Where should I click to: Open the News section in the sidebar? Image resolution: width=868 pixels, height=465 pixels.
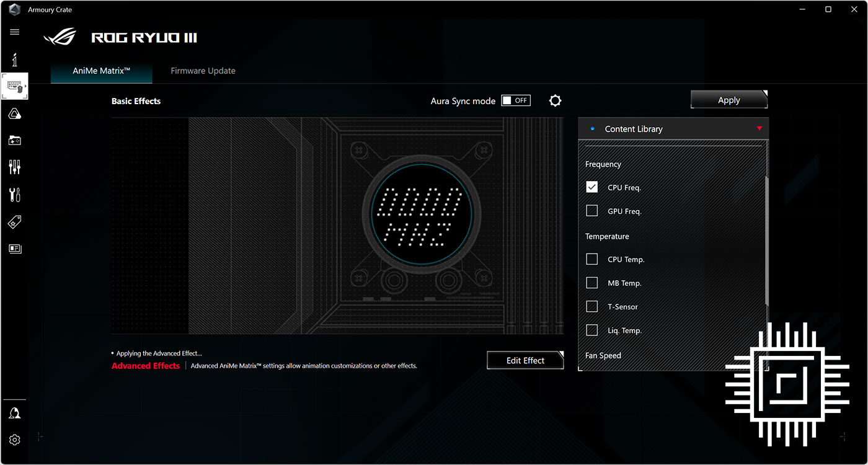[14, 249]
